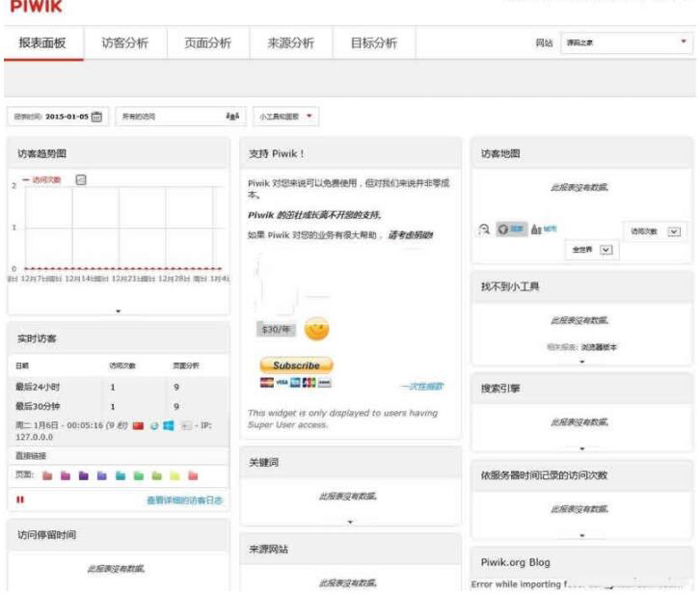Click the first pink-red page folder icon
Screen dimensions: 700x595
click(47, 475)
